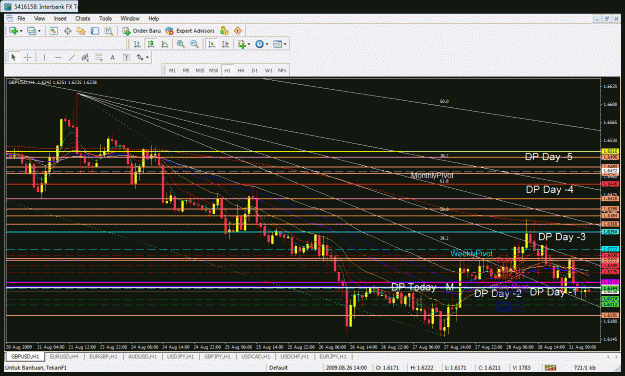Screen dimensions: 625x376
Task: Click the MonthlyPivot label on chart
Action: pyautogui.click(x=432, y=175)
